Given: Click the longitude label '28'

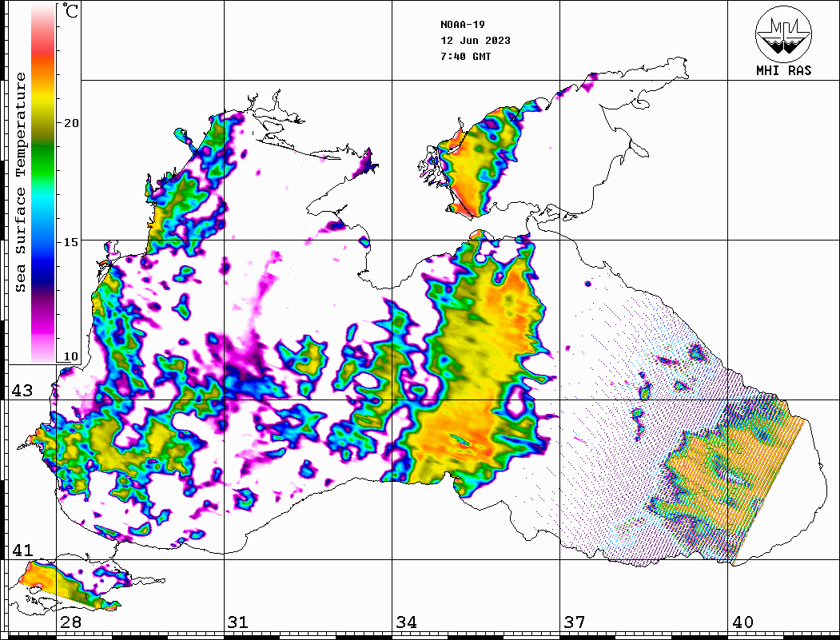Looking at the screenshot, I should tap(70, 622).
